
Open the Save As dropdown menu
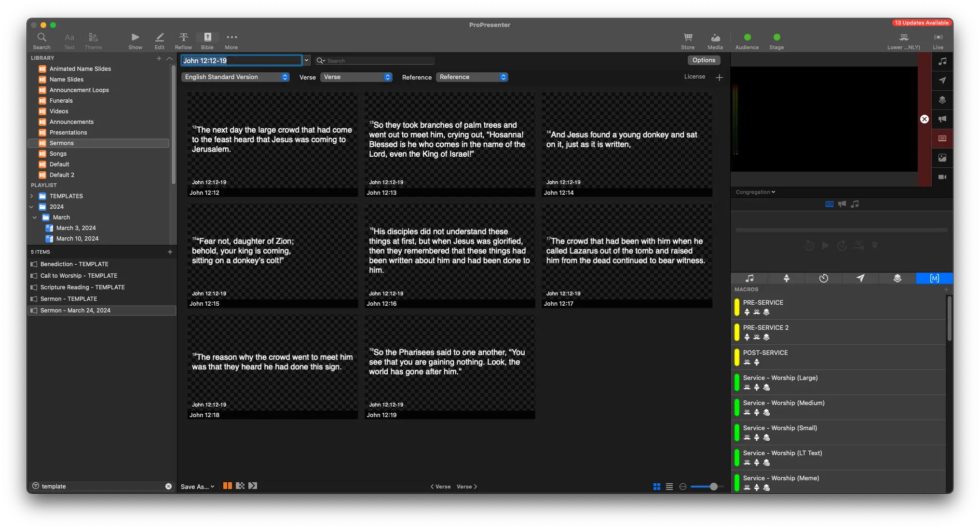click(197, 487)
